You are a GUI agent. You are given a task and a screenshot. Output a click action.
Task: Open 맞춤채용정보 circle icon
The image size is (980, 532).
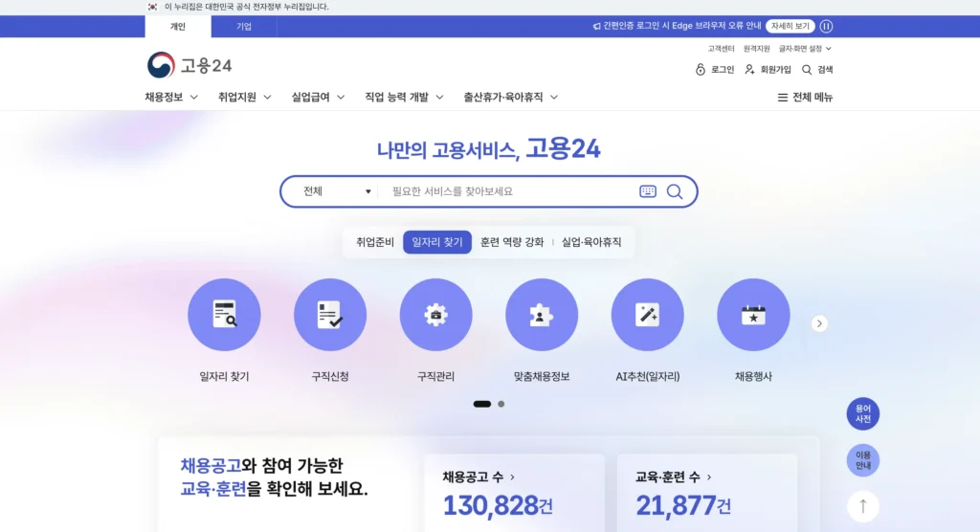coord(542,315)
